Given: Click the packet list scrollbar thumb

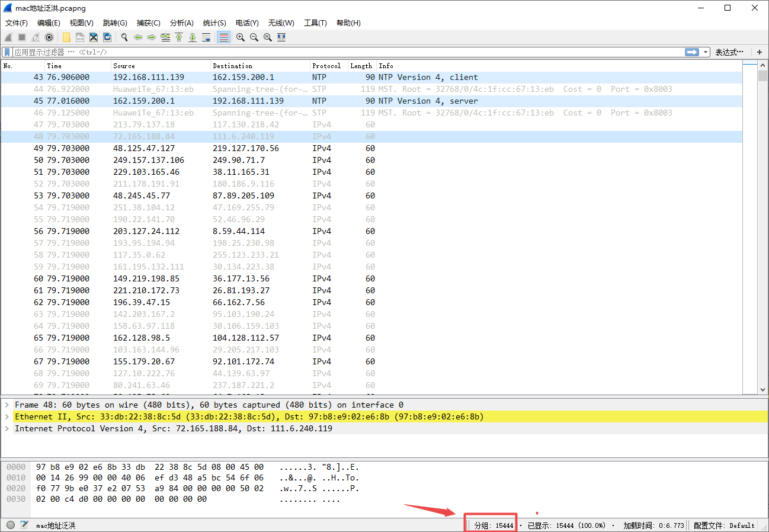Looking at the screenshot, I should point(763,75).
